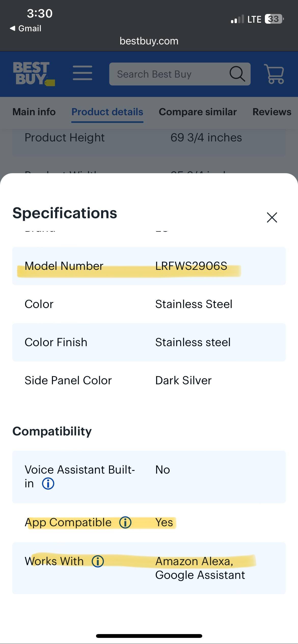This screenshot has width=298, height=644.
Task: Switch to Main info tab
Action: (x=34, y=112)
